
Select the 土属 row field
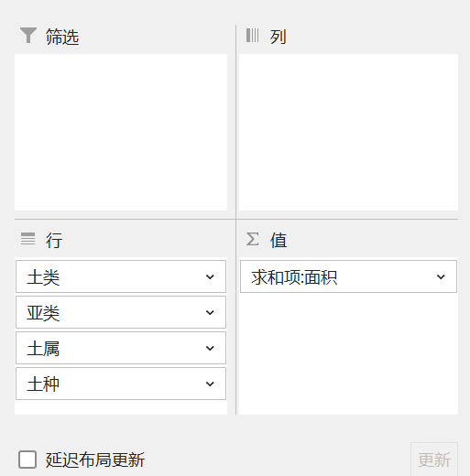[121, 348]
